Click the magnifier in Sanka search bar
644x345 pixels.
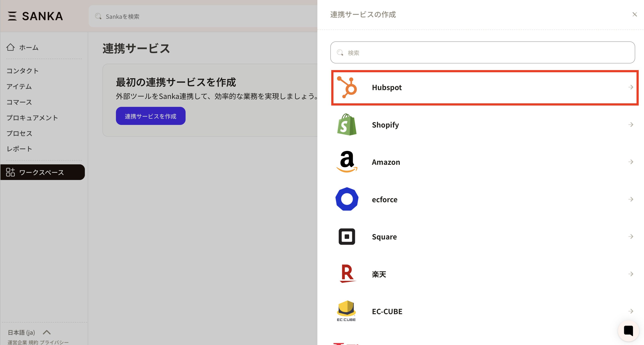(98, 16)
